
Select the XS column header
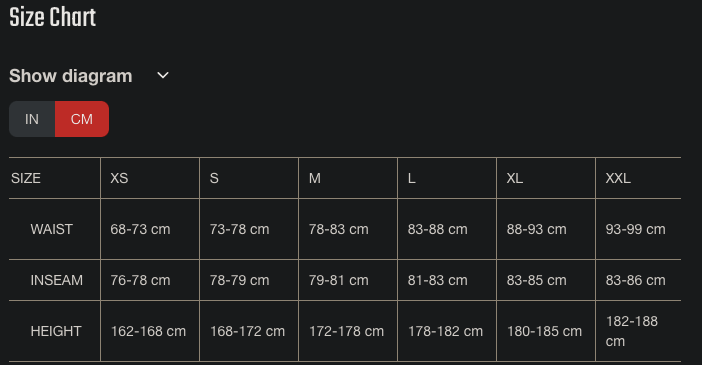click(150, 178)
